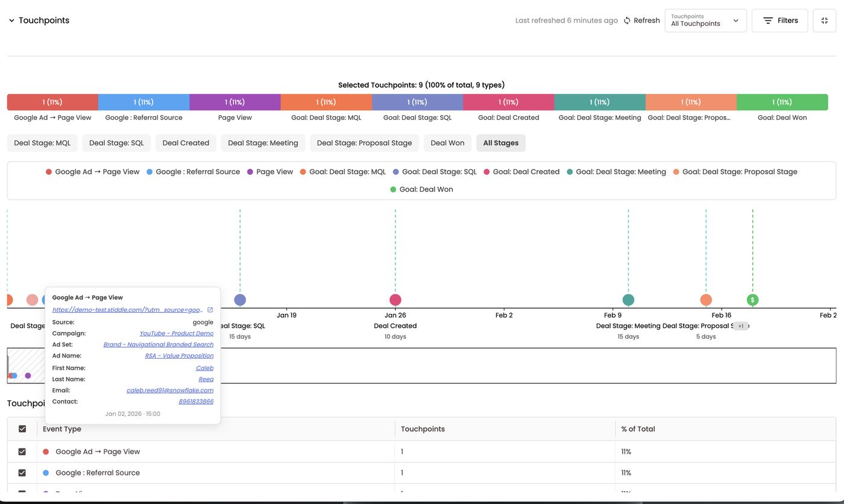Click the caleb.reed91@snowflake.com email link
Viewport: 844px width, 504px height.
tap(170, 391)
